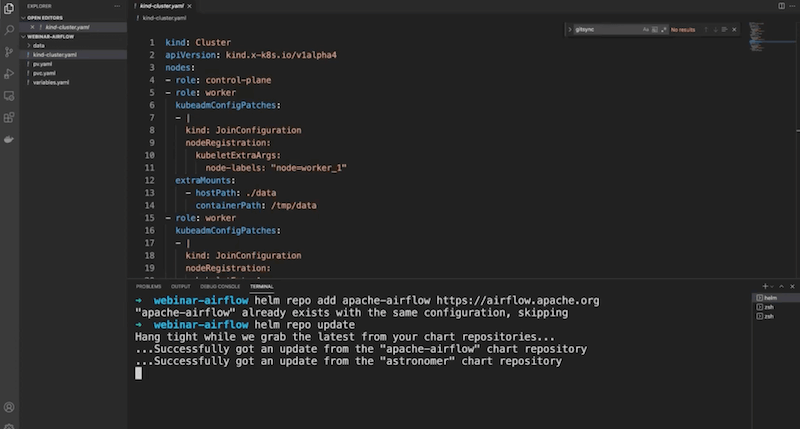Open the Source Control view

tap(9, 52)
